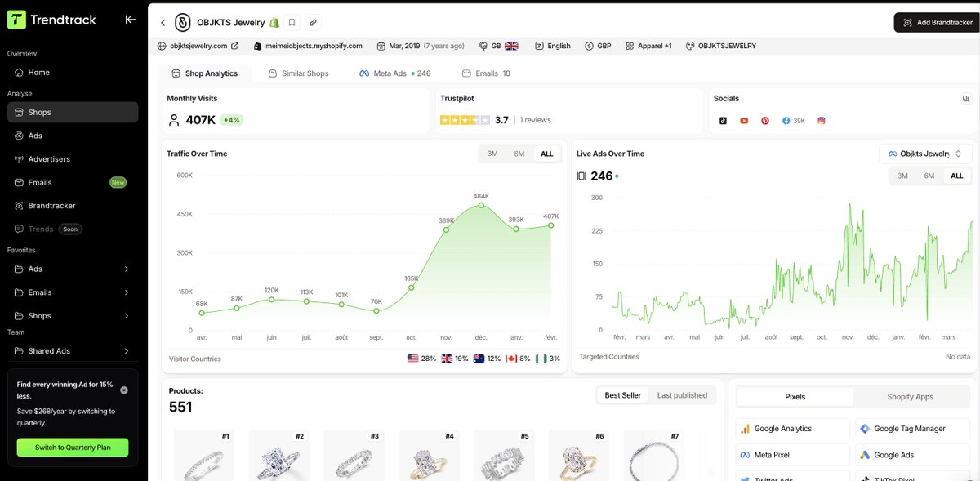Open Shops under Analyse

click(73, 112)
